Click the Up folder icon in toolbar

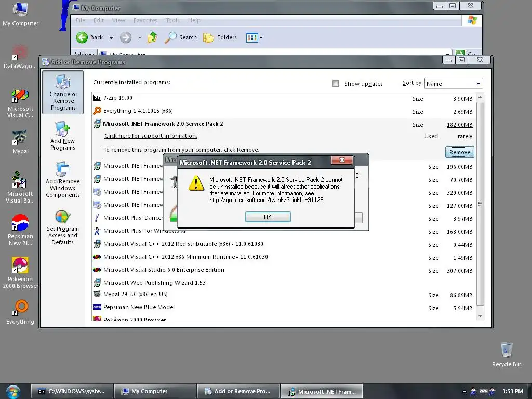click(x=152, y=37)
